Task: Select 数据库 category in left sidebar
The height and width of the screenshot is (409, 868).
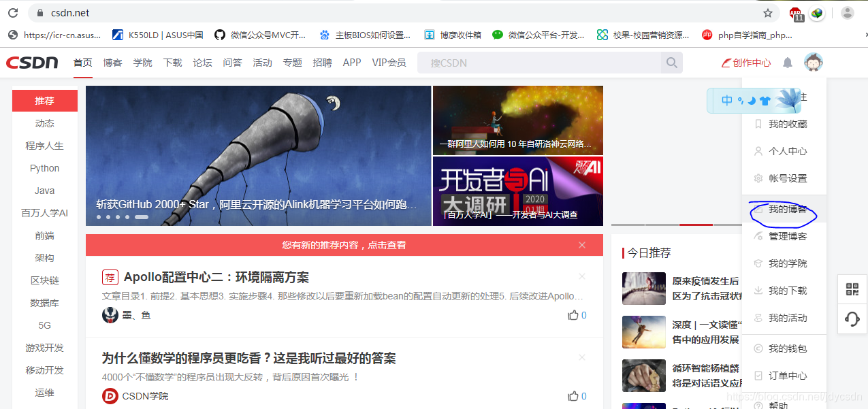Action: (x=45, y=303)
